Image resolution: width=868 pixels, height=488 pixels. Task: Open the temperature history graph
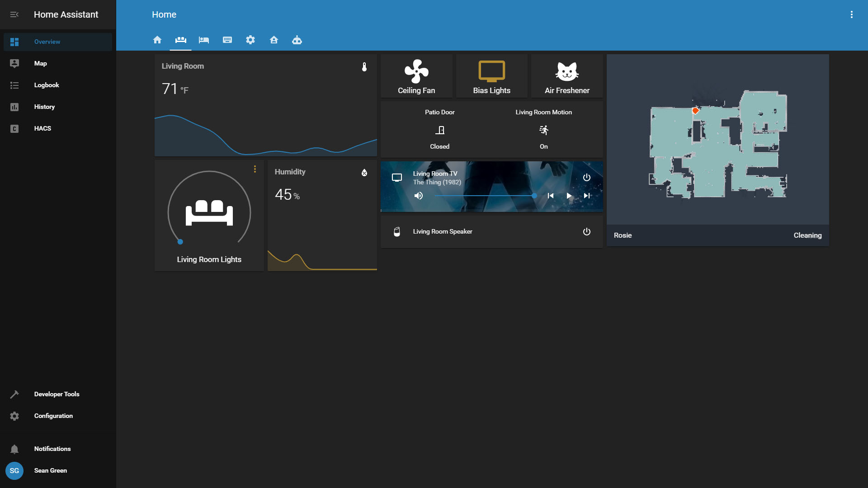point(266,136)
